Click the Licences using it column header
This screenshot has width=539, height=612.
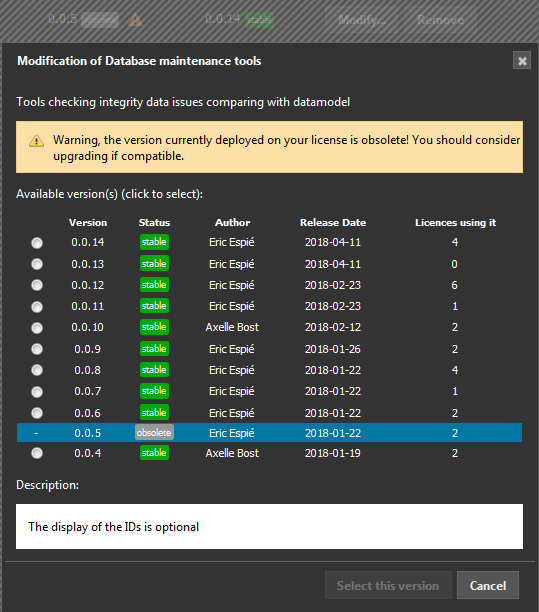pyautogui.click(x=455, y=222)
